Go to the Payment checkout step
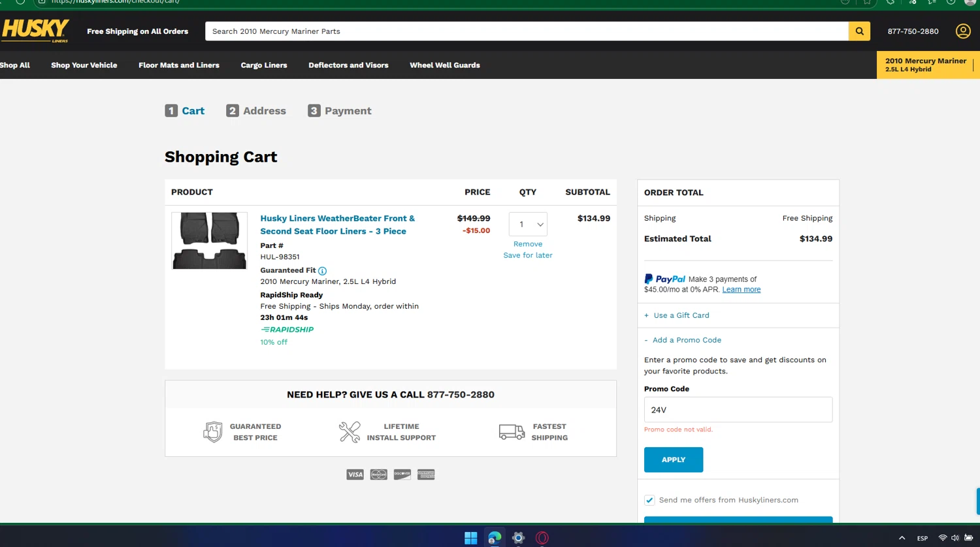This screenshot has width=980, height=547. 340,111
